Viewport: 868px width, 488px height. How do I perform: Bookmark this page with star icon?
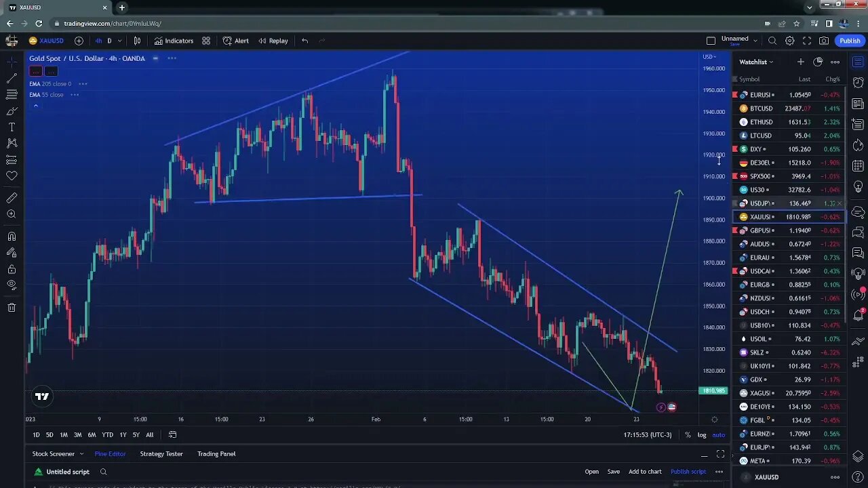coord(797,23)
